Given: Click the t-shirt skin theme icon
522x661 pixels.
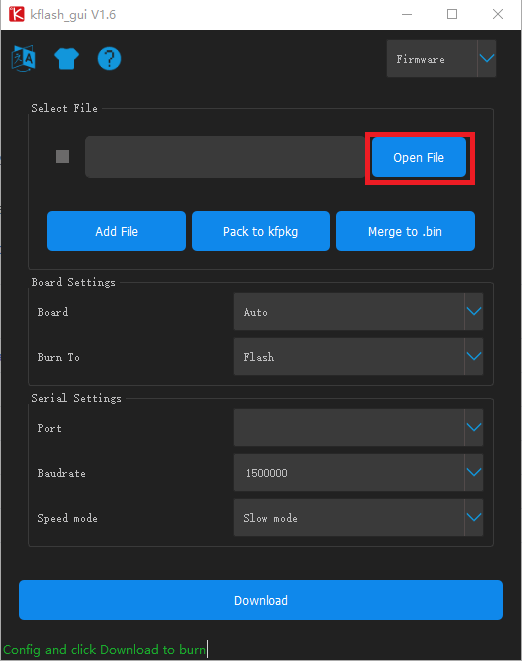Looking at the screenshot, I should (x=67, y=59).
